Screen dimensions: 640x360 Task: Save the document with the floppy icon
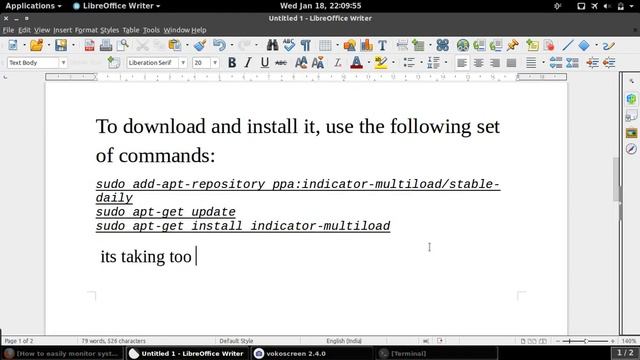[61, 45]
